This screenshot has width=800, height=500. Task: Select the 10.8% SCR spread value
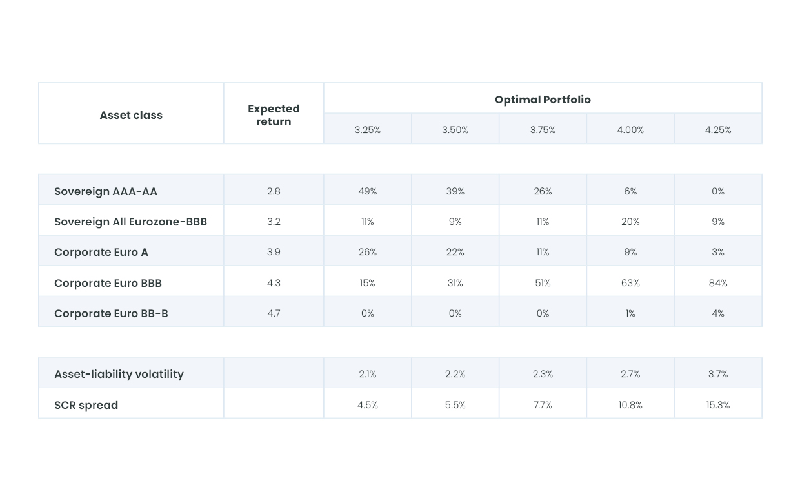pyautogui.click(x=630, y=404)
